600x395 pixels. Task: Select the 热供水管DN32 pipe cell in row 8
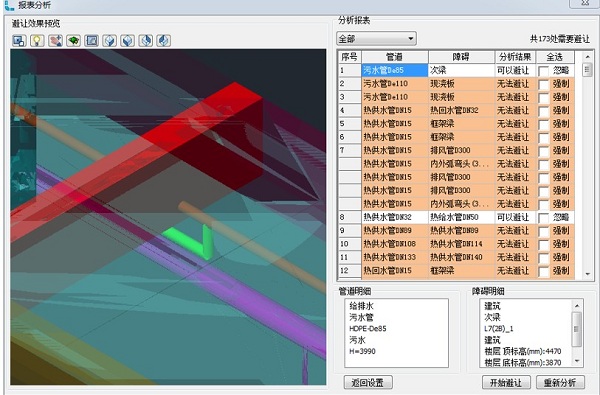(x=395, y=217)
